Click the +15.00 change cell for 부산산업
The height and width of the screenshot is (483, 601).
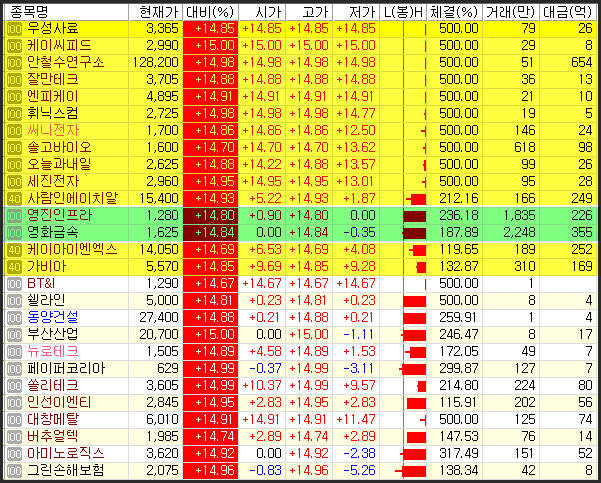coord(210,335)
